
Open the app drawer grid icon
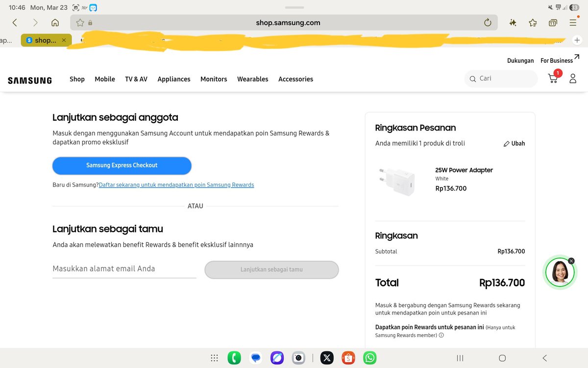pos(214,358)
